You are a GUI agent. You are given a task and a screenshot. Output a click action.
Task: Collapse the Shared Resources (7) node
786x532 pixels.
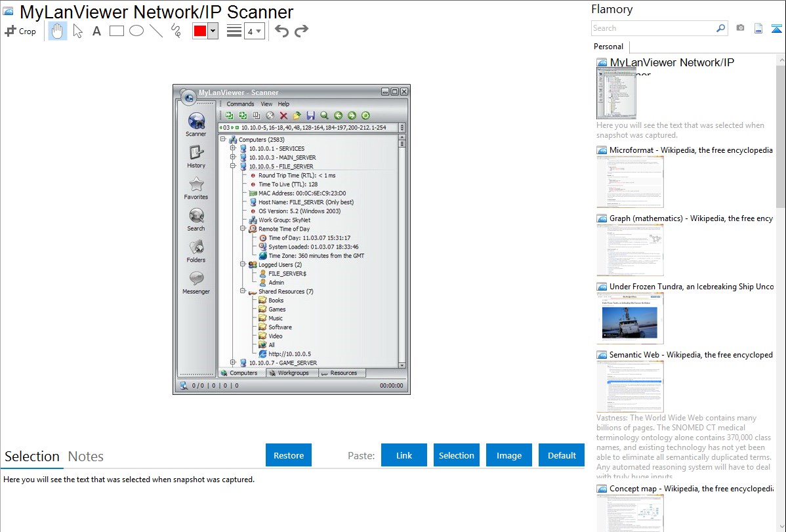click(243, 291)
